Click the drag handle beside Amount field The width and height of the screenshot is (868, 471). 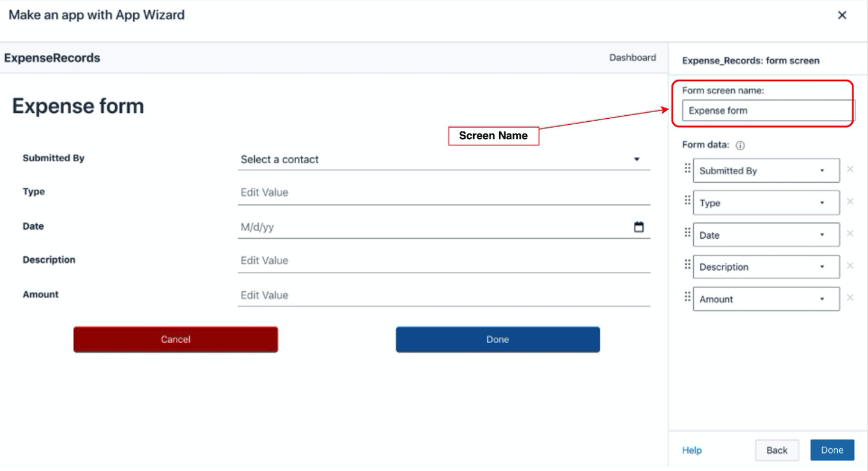pos(687,296)
